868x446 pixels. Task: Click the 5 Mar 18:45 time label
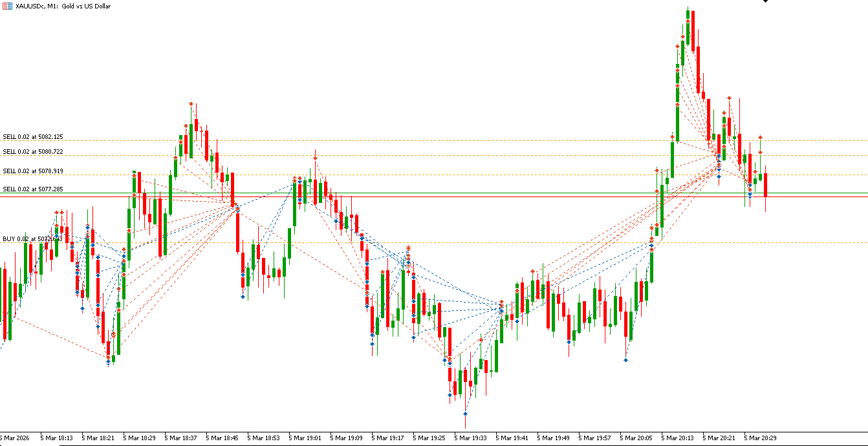click(222, 438)
